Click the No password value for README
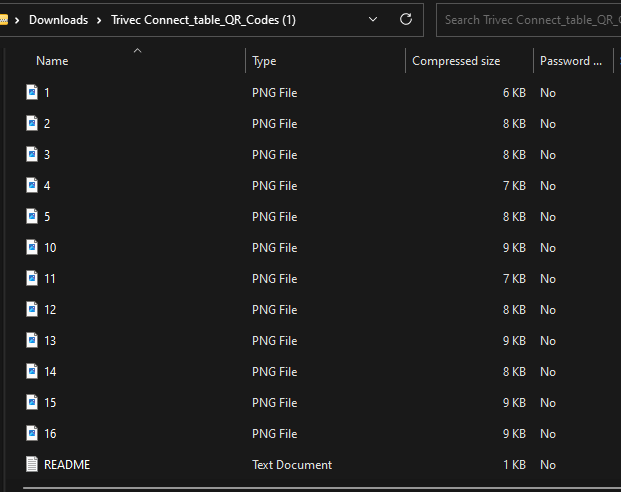 pos(548,465)
